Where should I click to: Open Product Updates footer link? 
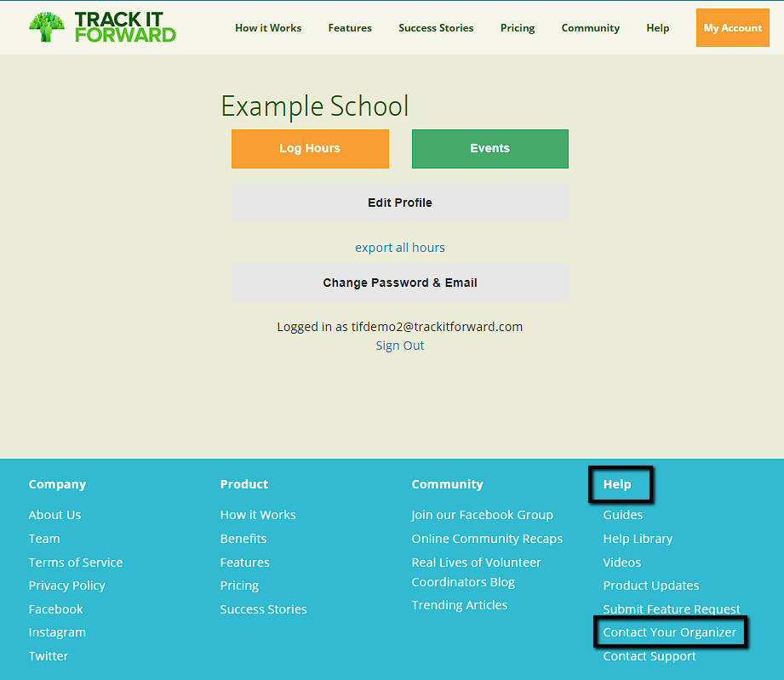coord(651,586)
